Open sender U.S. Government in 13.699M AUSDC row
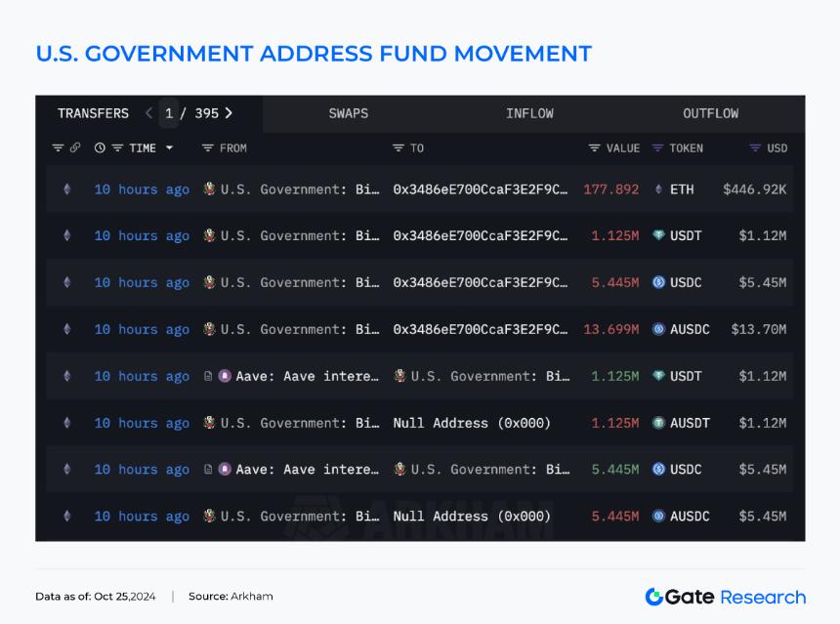The height and width of the screenshot is (624, 840). click(x=300, y=329)
